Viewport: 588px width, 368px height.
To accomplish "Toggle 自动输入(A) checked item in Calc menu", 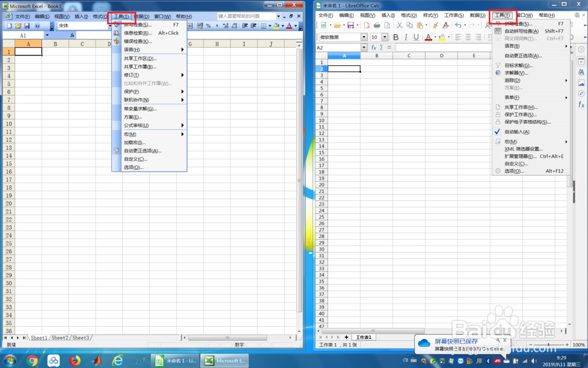I will pos(531,132).
